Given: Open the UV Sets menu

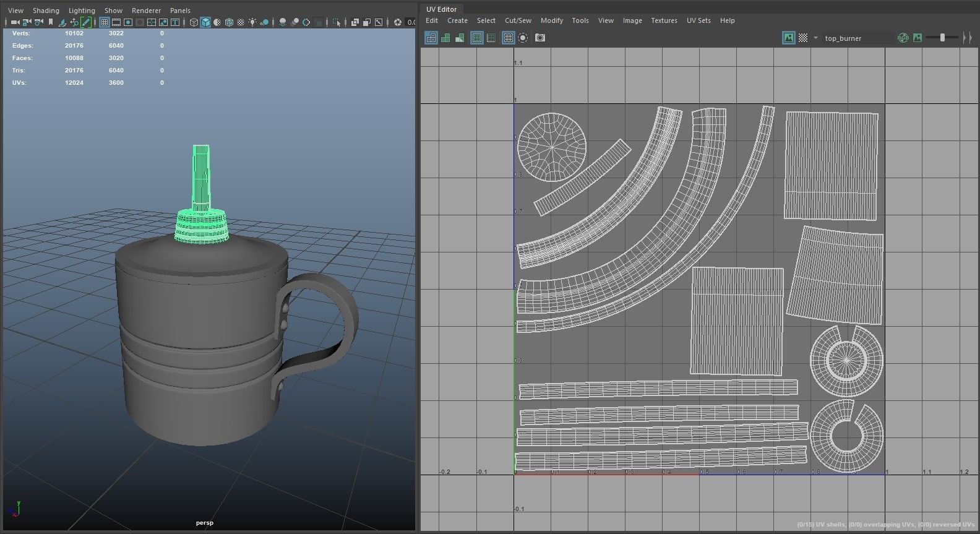Looking at the screenshot, I should click(698, 20).
